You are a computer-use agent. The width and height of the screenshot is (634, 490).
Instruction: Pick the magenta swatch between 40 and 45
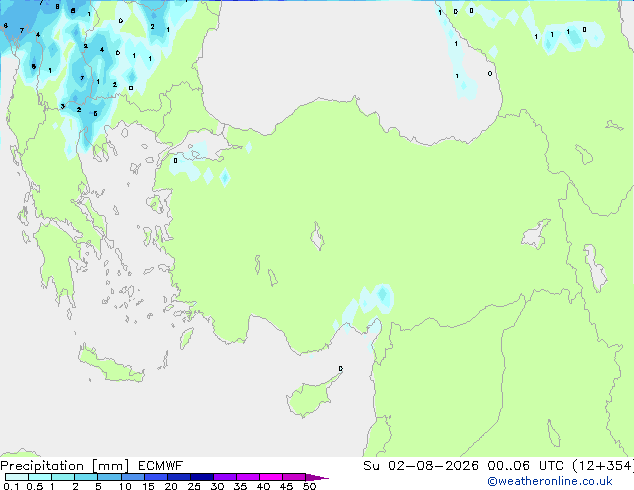click(x=271, y=477)
